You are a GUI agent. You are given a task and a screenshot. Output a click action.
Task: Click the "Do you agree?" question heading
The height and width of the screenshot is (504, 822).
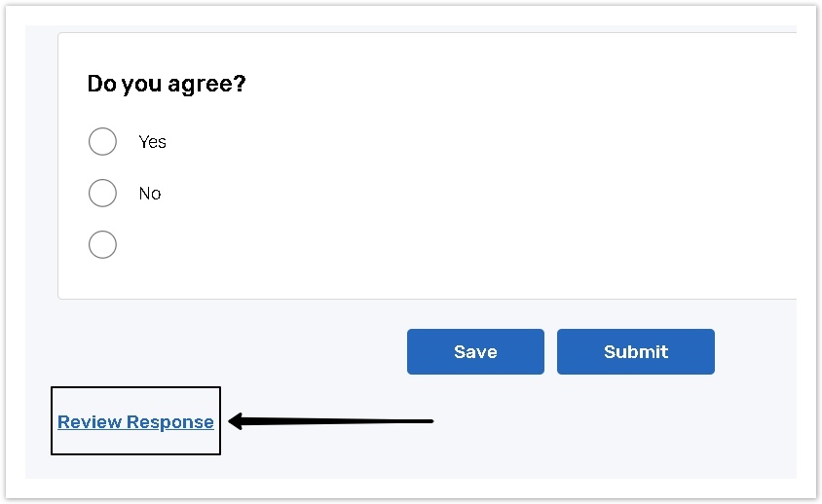coord(167,84)
